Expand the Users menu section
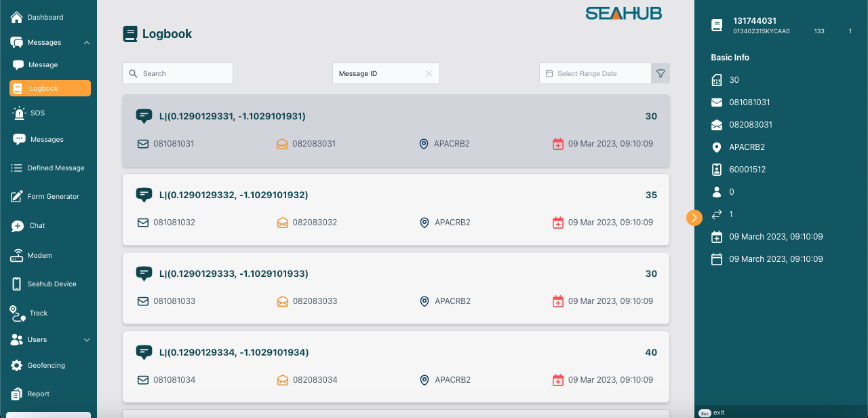The image size is (868, 418). pyautogui.click(x=87, y=340)
